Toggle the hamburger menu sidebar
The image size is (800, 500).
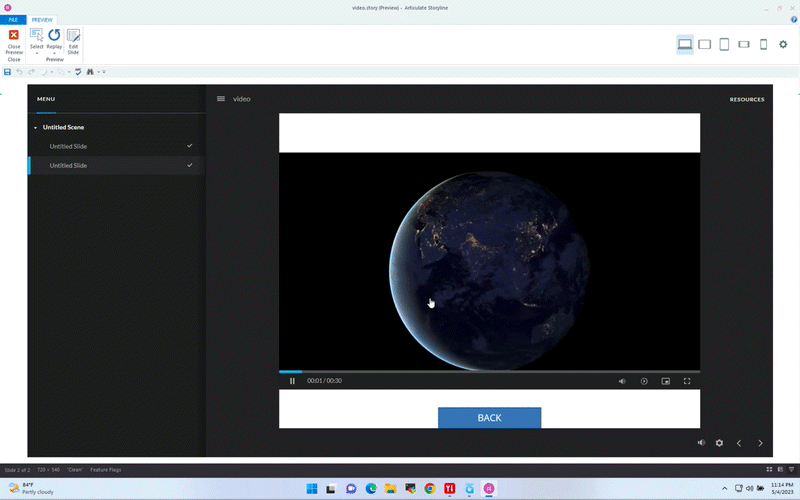coord(221,99)
